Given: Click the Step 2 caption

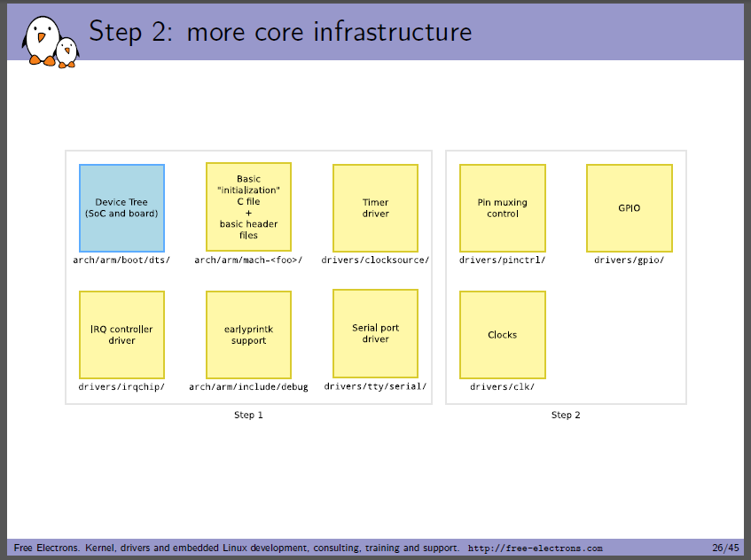Looking at the screenshot, I should [566, 415].
